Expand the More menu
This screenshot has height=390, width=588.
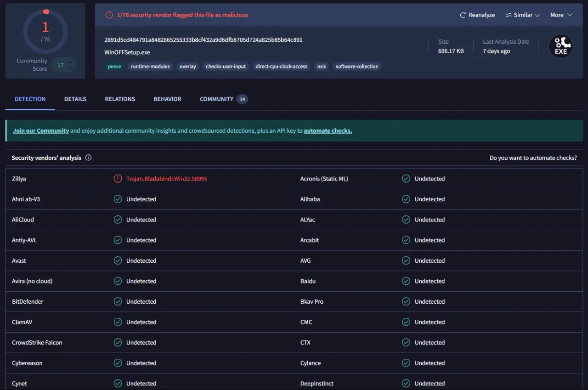[x=561, y=15]
